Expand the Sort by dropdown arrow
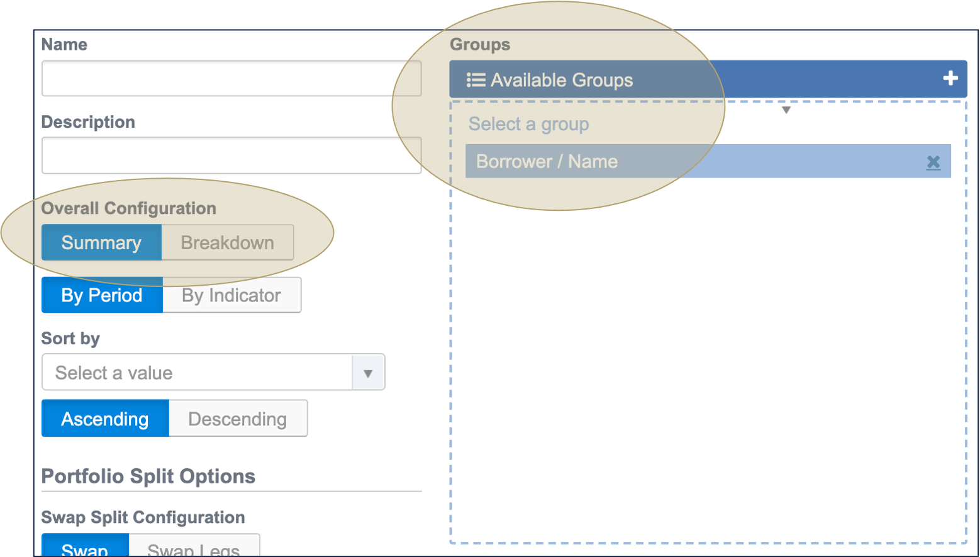The height and width of the screenshot is (557, 980). 368,373
